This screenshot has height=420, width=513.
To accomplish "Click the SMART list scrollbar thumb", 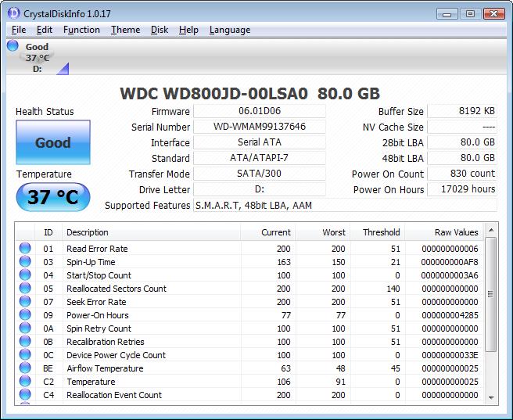I will 491,294.
